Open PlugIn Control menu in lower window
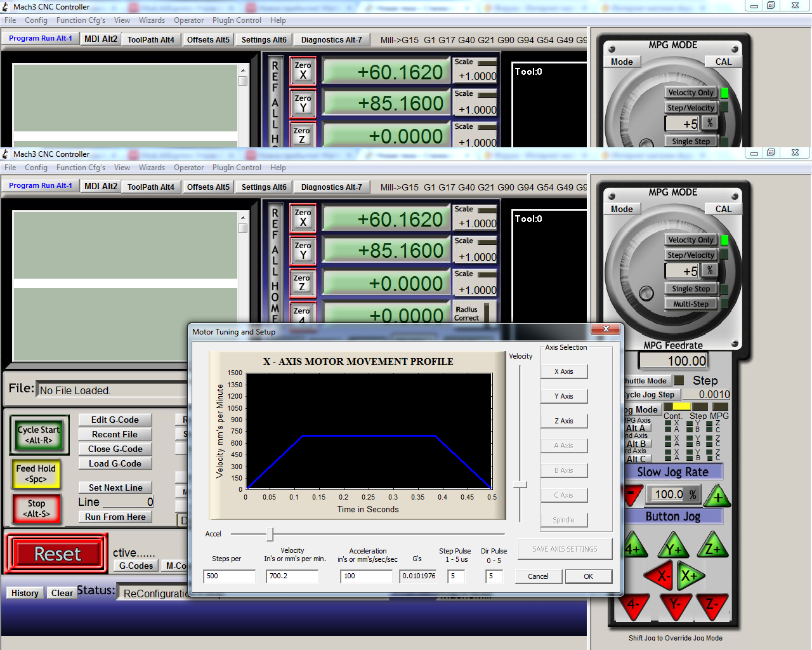 [237, 168]
